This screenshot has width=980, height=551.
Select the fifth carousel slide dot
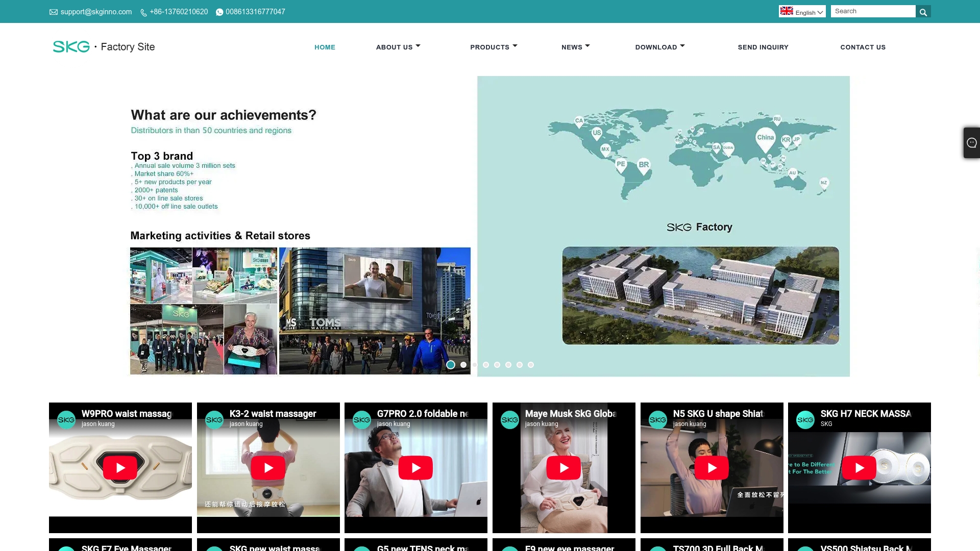coord(497,365)
